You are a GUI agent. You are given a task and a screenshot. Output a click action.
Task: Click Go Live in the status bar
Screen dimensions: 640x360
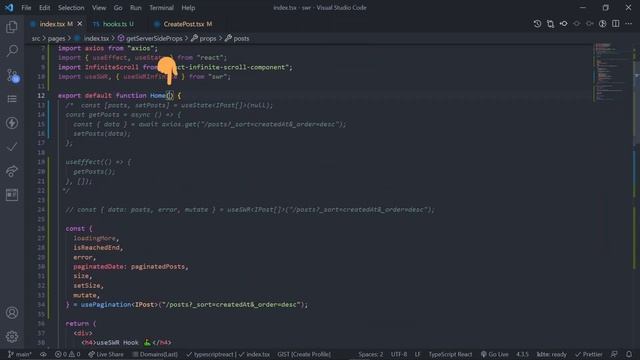pyautogui.click(x=494, y=354)
